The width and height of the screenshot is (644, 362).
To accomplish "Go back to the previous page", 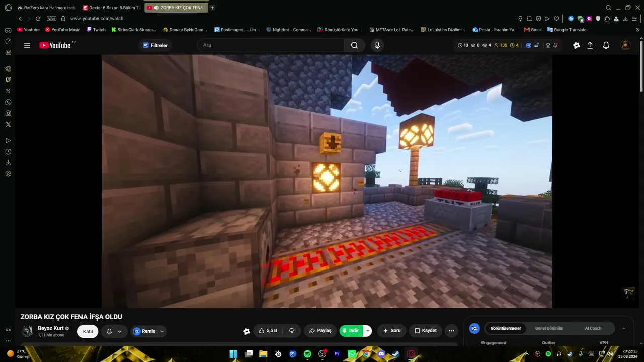I will point(20,19).
